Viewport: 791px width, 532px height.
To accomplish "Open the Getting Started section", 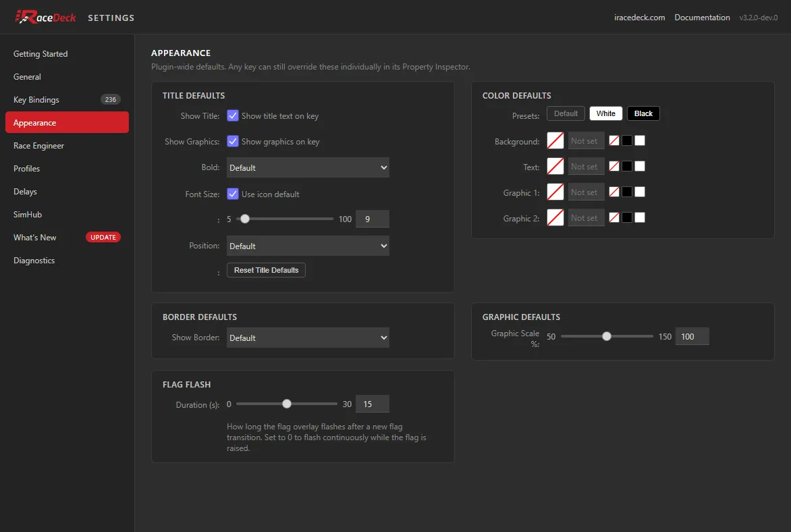I will point(67,53).
